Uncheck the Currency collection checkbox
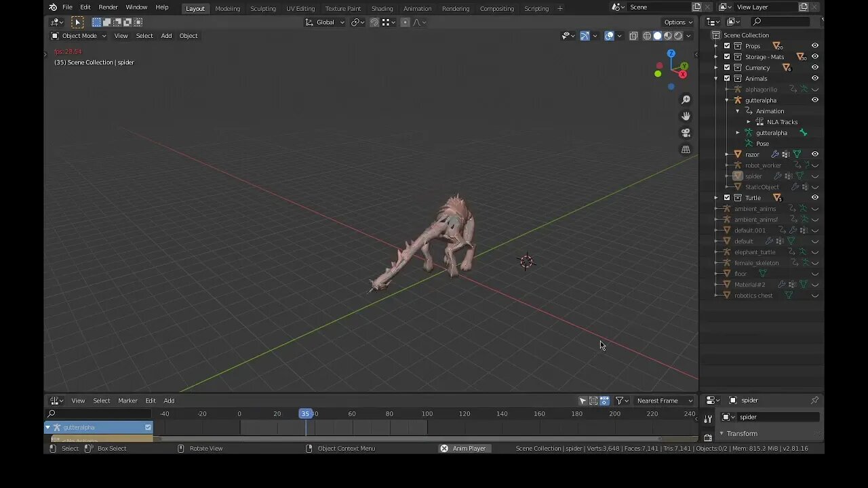 point(727,68)
